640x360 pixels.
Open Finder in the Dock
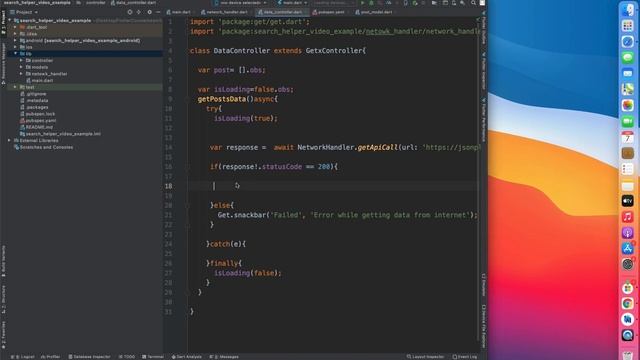click(x=628, y=10)
